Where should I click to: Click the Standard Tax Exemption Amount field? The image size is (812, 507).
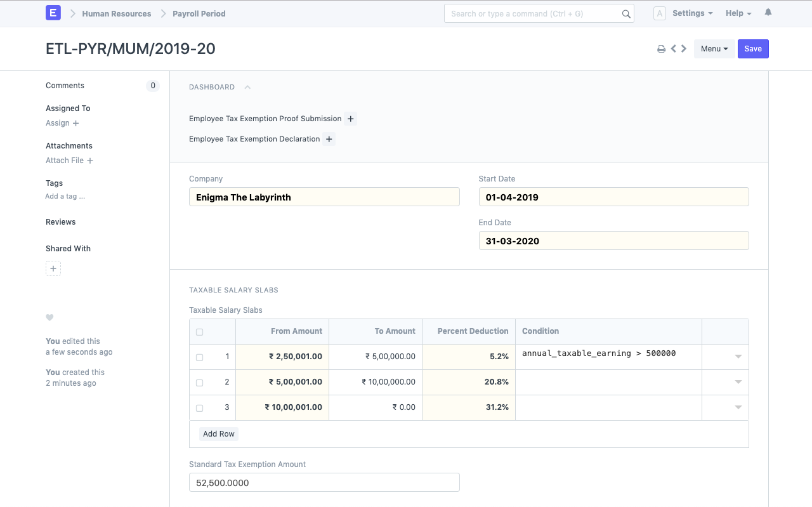[x=324, y=482]
